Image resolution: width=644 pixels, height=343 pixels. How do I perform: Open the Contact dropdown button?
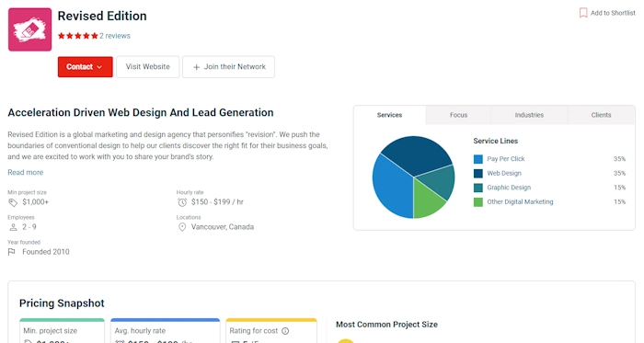click(x=85, y=67)
